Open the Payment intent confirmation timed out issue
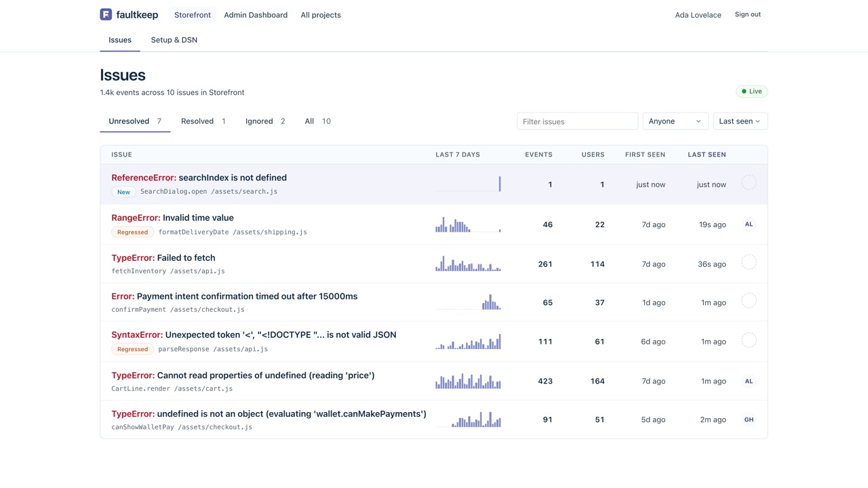This screenshot has width=868, height=488. click(235, 296)
